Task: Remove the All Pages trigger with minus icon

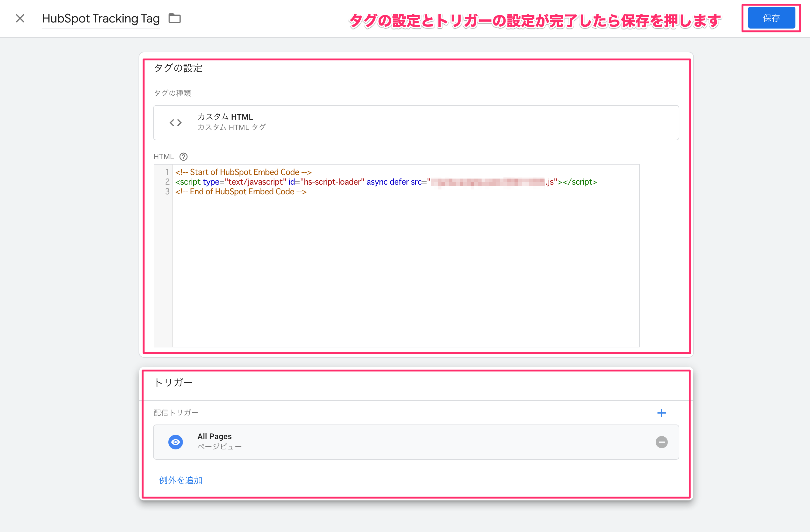Action: 661,442
